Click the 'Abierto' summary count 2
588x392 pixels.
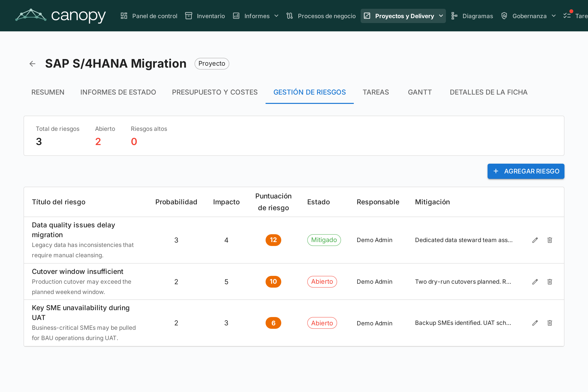(x=98, y=142)
